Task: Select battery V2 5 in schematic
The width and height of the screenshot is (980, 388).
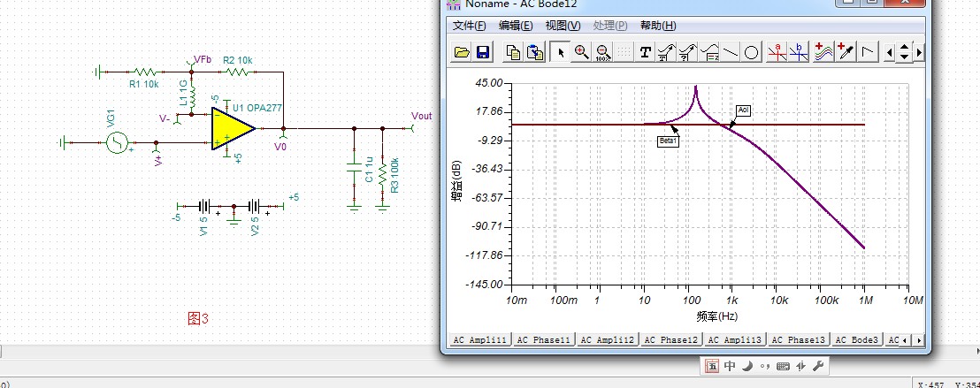Action: tap(255, 206)
